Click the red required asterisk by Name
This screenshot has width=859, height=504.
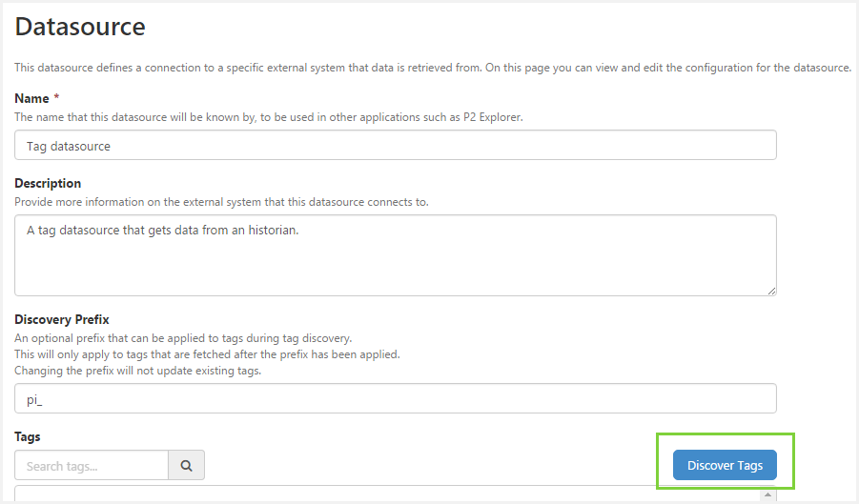click(57, 98)
